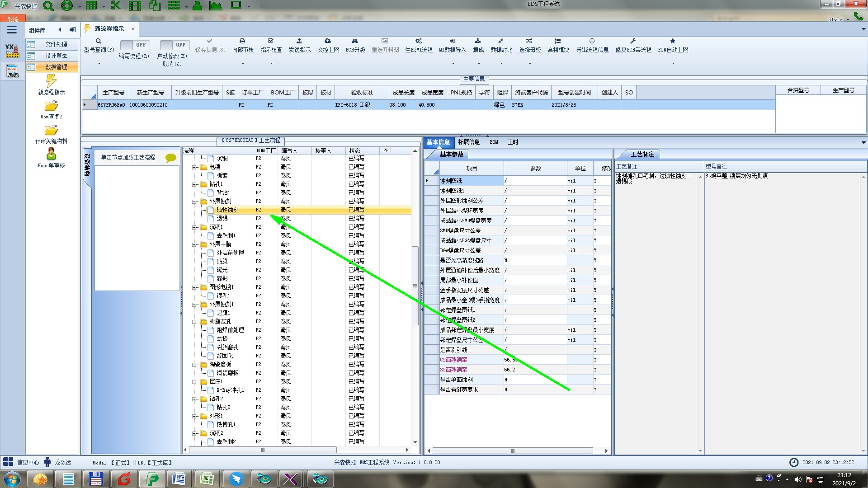Open Excel from the Windows taskbar
868x488 pixels.
click(207, 479)
